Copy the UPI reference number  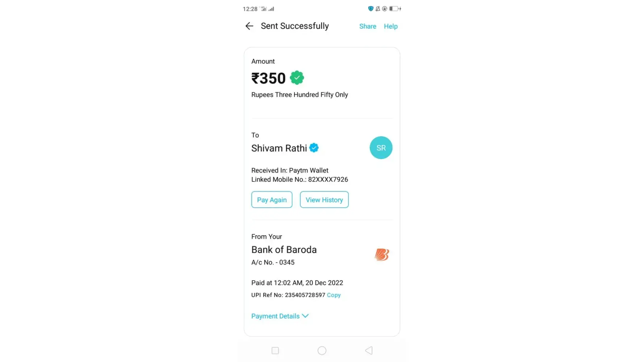pyautogui.click(x=334, y=295)
